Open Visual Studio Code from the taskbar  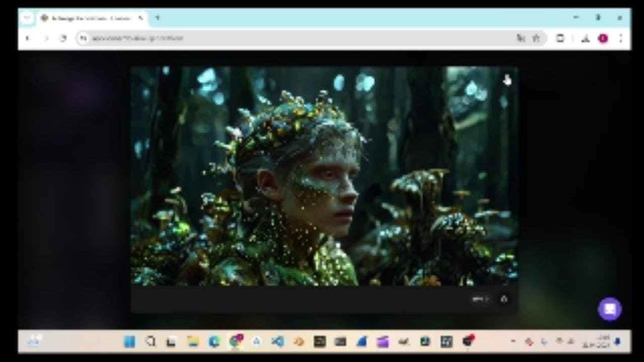click(x=277, y=342)
